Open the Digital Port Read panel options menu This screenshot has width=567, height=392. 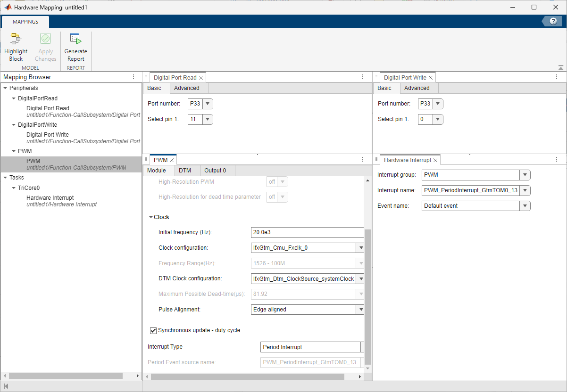(x=362, y=77)
